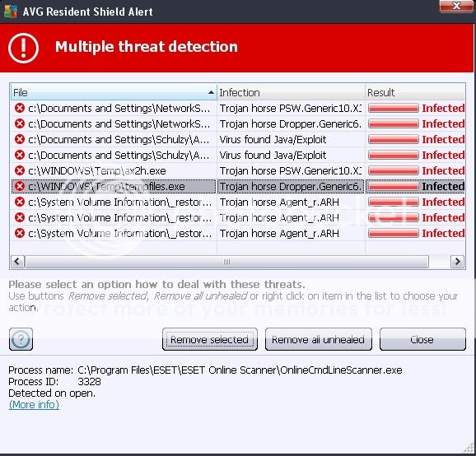Click the 'Detected on open.' text
The image size is (476, 456).
[x=52, y=393]
